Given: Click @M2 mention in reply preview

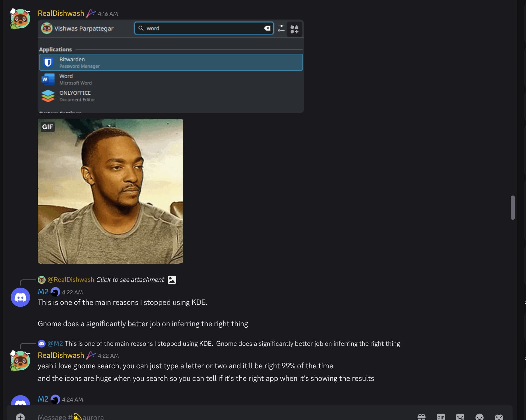Looking at the screenshot, I should tap(55, 344).
